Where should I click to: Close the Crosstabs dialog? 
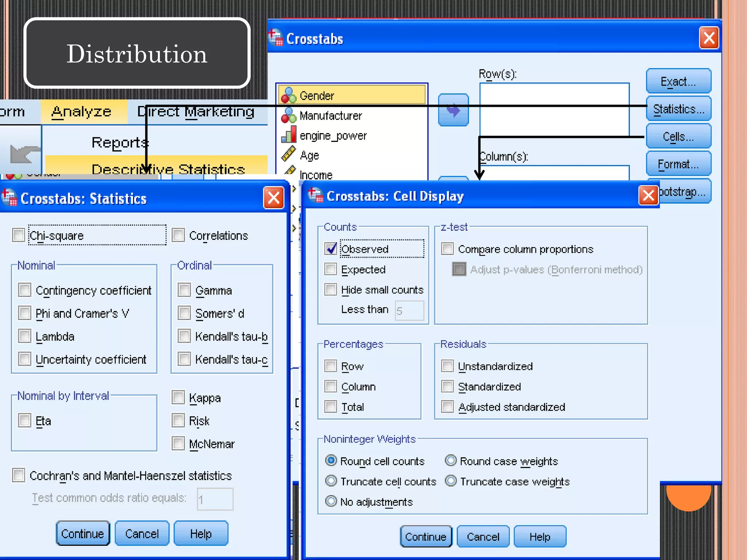pyautogui.click(x=709, y=38)
